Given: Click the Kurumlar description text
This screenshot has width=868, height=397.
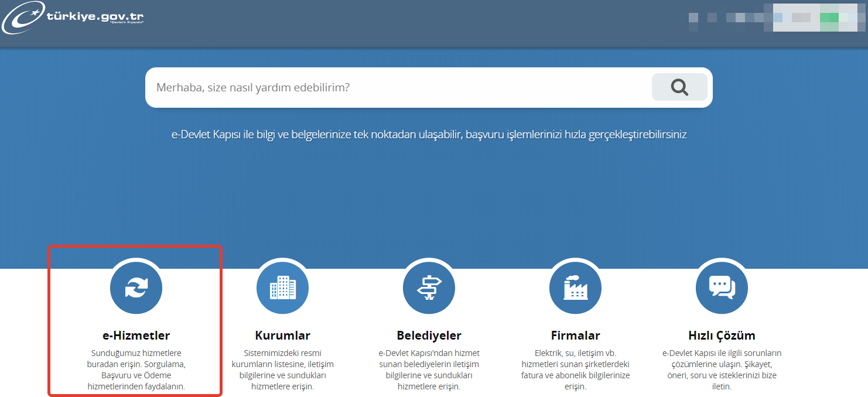Looking at the screenshot, I should click(x=282, y=369).
